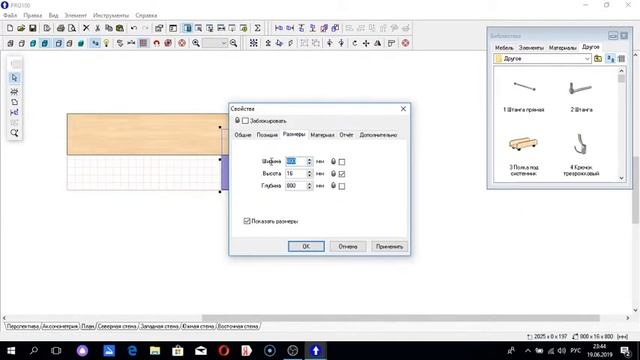Click the Высота value spinner arrows
Screen dimensions: 640x360
tap(309, 174)
